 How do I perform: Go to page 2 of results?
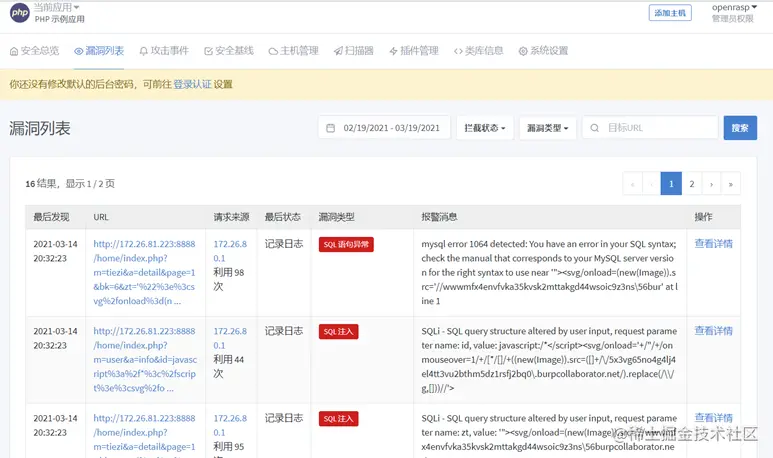[692, 184]
